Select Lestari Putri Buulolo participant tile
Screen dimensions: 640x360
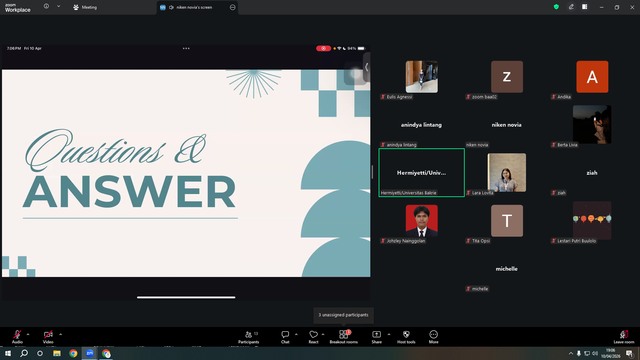pyautogui.click(x=592, y=220)
